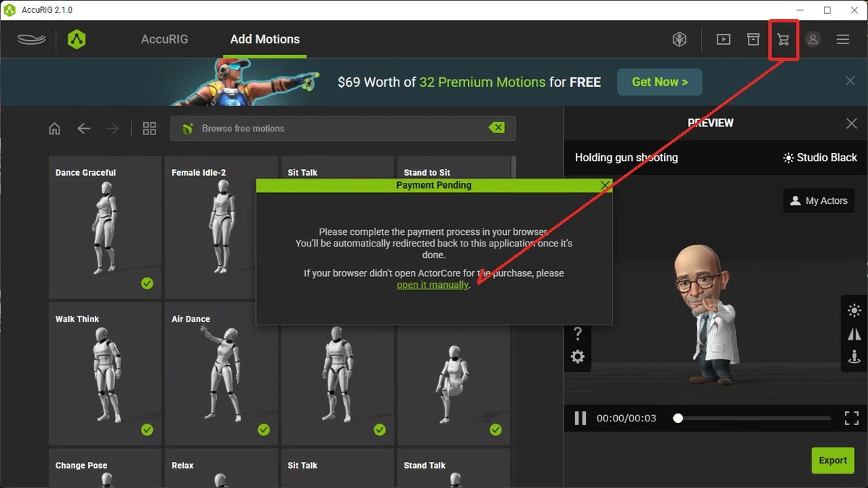Image resolution: width=868 pixels, height=488 pixels.
Task: Click the green AccuRIG logo icon
Action: pyautogui.click(x=77, y=39)
